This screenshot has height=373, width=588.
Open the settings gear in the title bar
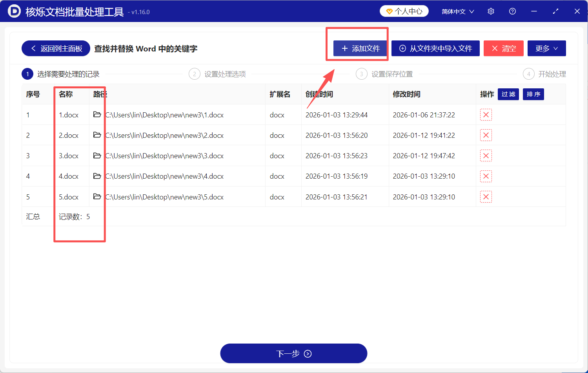coord(491,11)
